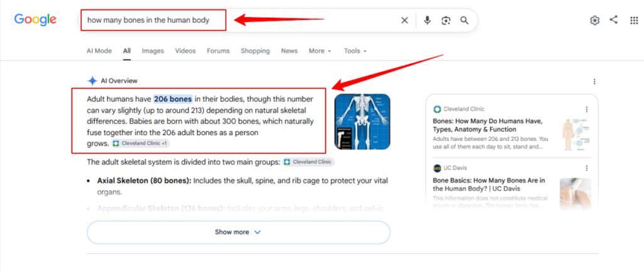
Task: Click the magnifying glass search icon
Action: pyautogui.click(x=464, y=21)
